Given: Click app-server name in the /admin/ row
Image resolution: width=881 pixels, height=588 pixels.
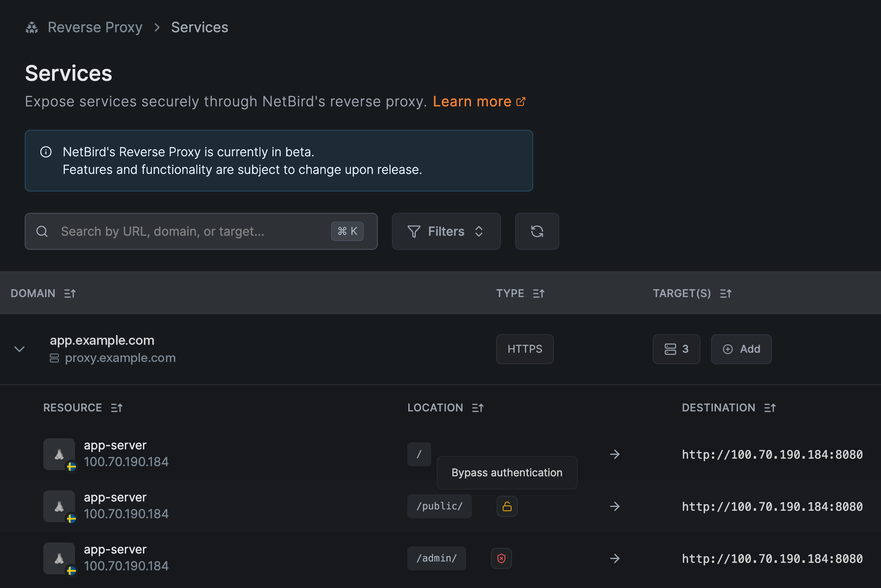Looking at the screenshot, I should (115, 550).
